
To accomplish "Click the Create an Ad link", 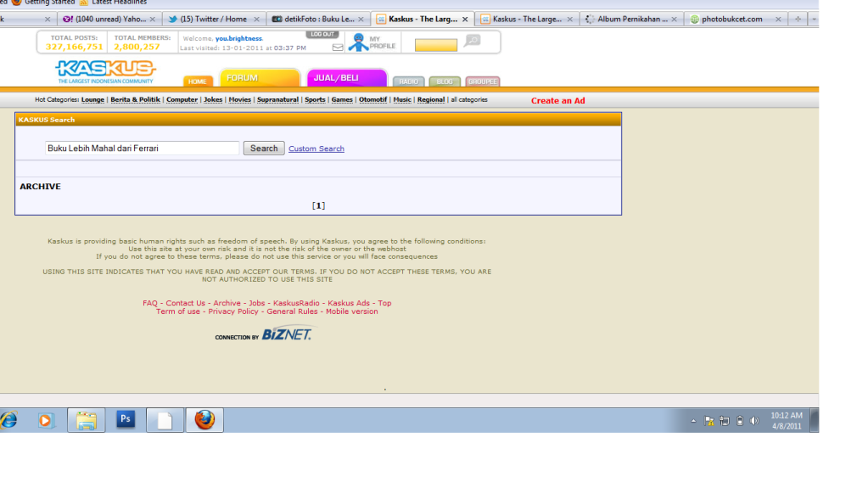I will pos(558,101).
